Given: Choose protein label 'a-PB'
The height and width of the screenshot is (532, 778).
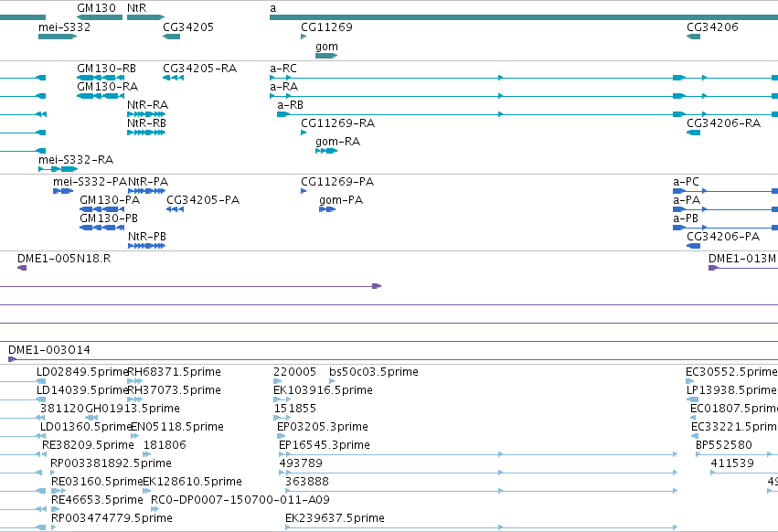Looking at the screenshot, I should 686,218.
